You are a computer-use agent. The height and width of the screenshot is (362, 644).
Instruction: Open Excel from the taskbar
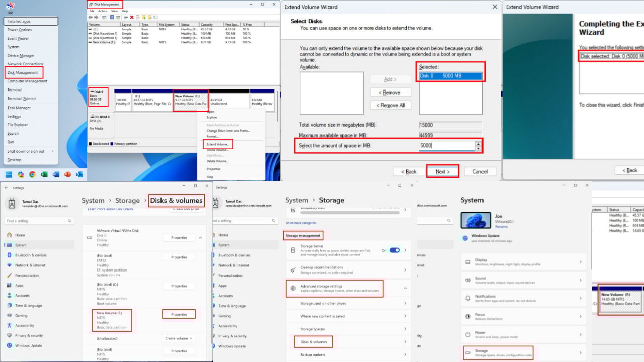coord(44,175)
